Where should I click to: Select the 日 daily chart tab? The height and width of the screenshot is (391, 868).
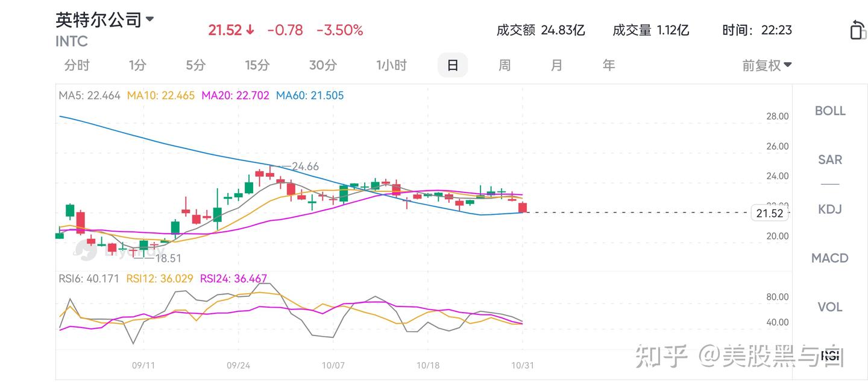pos(453,65)
